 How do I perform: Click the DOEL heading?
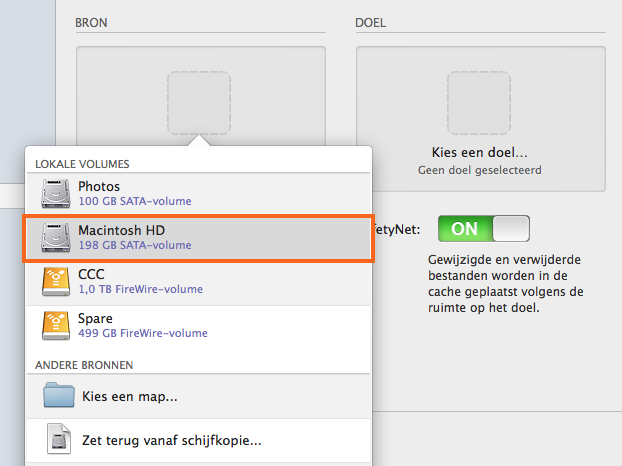coord(371,23)
